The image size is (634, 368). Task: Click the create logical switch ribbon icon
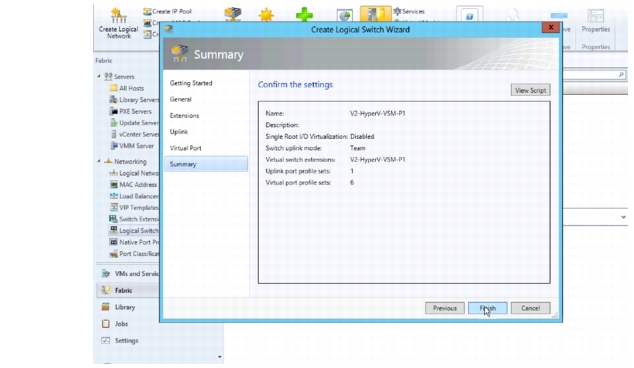(232, 14)
